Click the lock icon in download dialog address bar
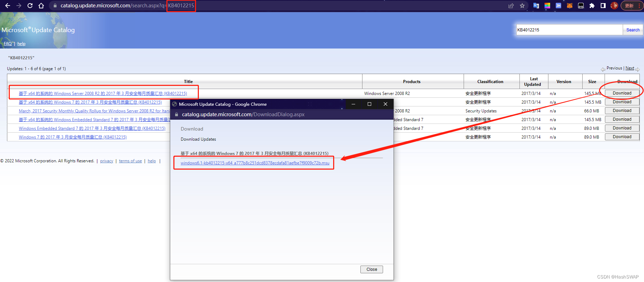This screenshot has height=282, width=644. (177, 114)
